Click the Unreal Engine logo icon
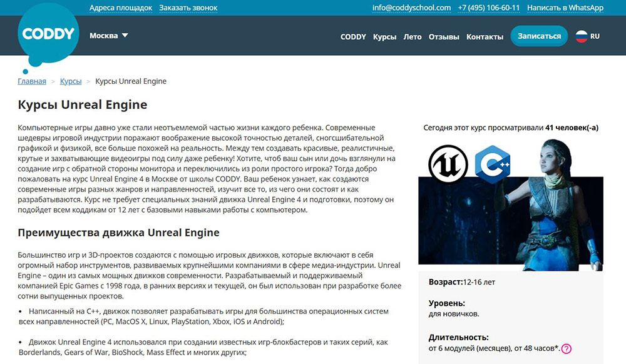This screenshot has height=364, width=626. (448, 164)
